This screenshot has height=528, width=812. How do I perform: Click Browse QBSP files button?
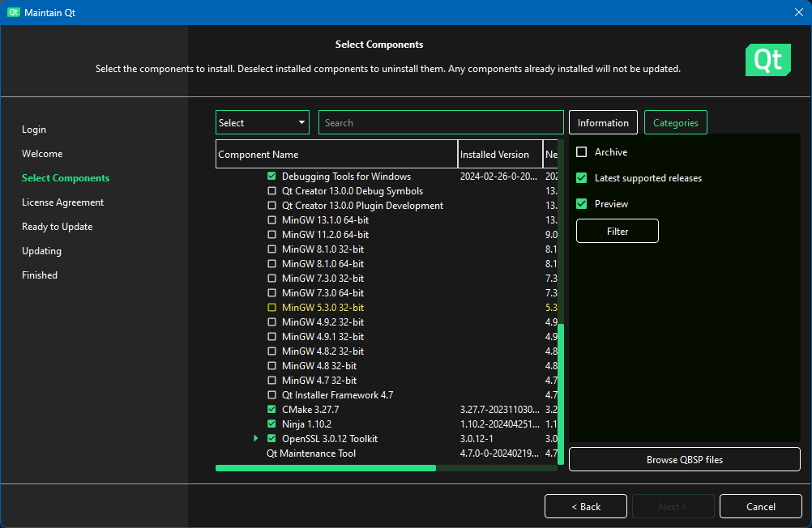[684, 460]
